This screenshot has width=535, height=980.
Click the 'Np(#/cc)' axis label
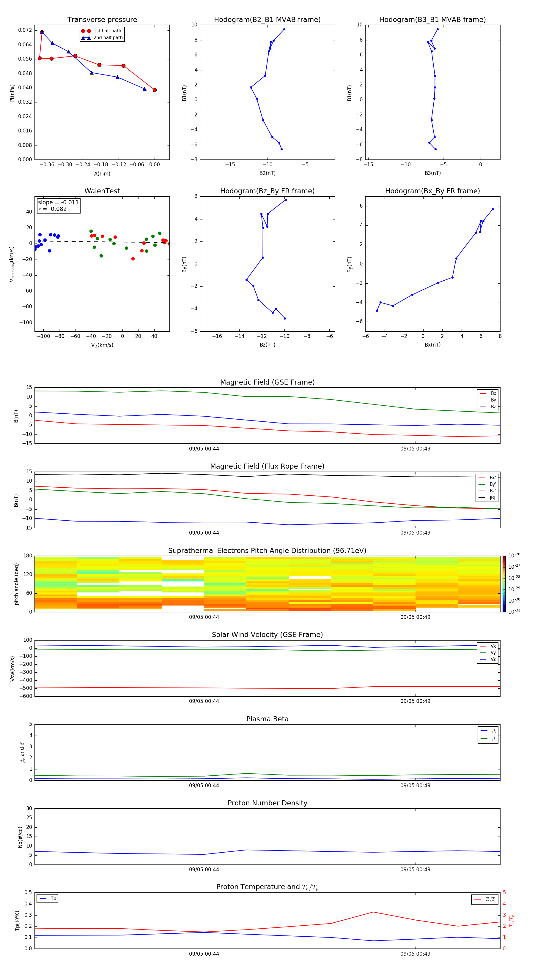point(20,837)
